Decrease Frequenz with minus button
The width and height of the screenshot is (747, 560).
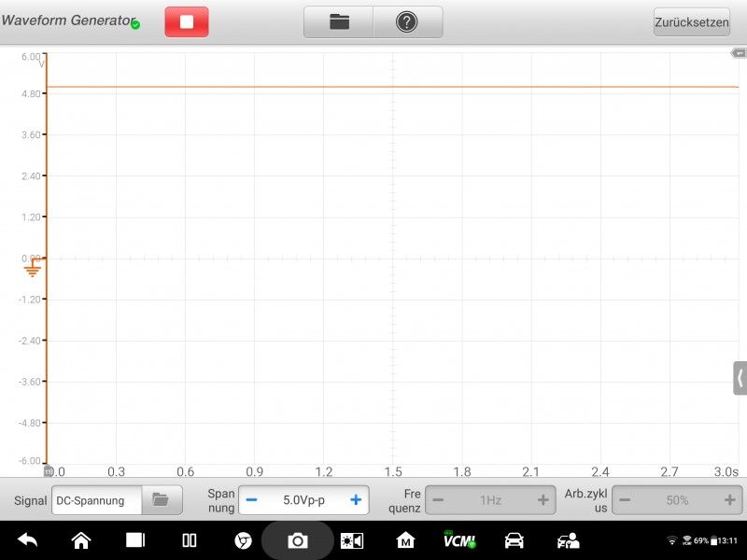pyautogui.click(x=438, y=500)
